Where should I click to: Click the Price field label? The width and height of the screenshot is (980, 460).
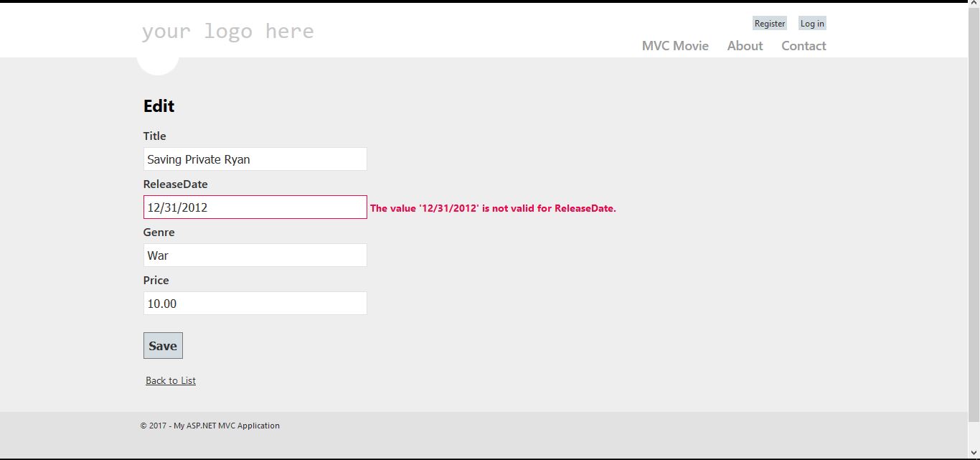click(x=156, y=281)
